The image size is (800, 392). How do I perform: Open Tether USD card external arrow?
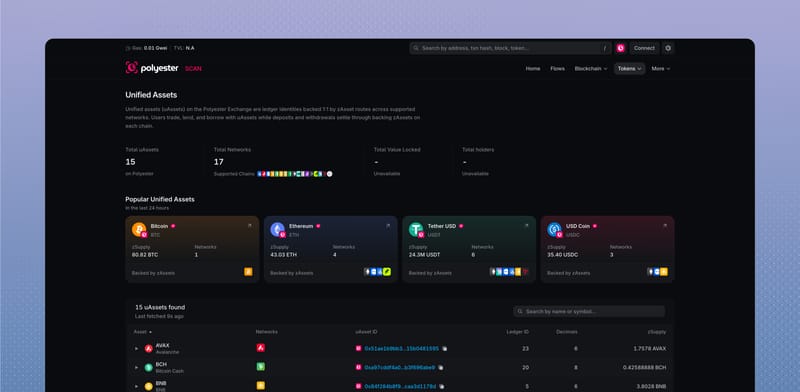527,226
